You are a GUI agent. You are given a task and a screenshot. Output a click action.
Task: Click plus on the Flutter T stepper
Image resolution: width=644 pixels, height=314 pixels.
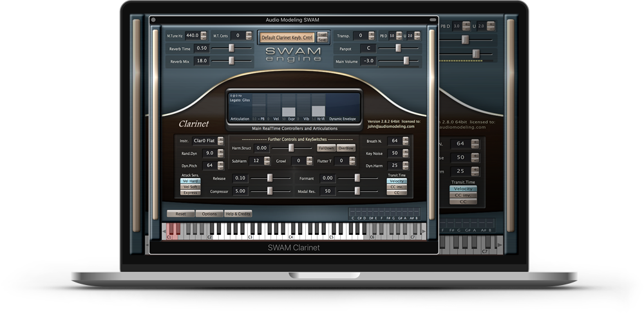tap(352, 159)
